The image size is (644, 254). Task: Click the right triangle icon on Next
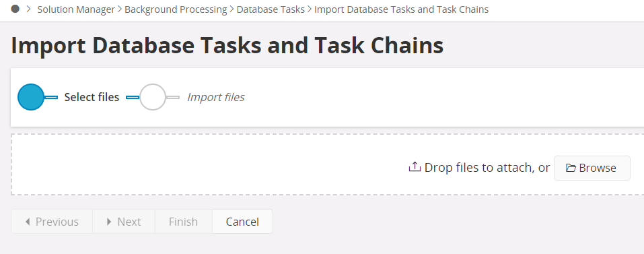tap(109, 222)
